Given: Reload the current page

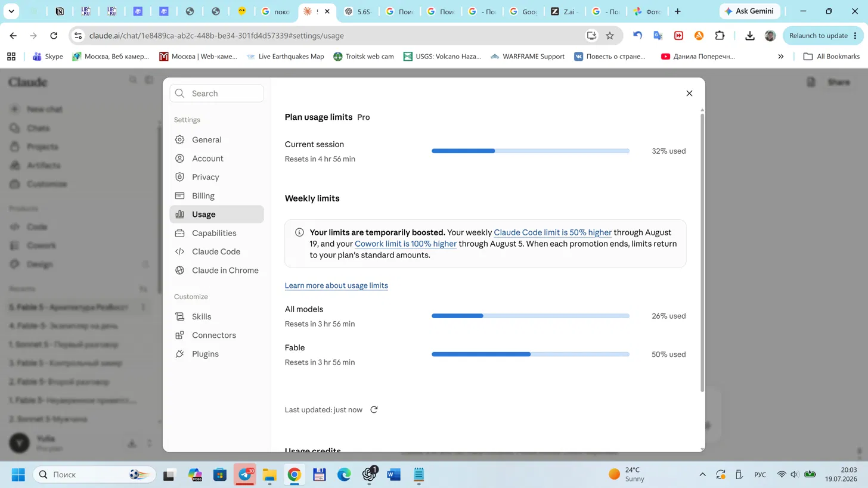Looking at the screenshot, I should point(54,36).
